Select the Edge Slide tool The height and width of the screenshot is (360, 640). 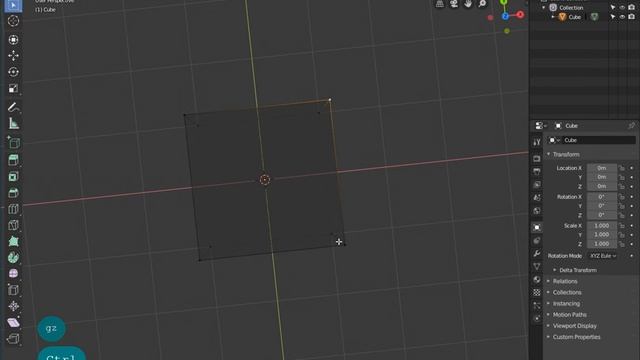(x=13, y=290)
